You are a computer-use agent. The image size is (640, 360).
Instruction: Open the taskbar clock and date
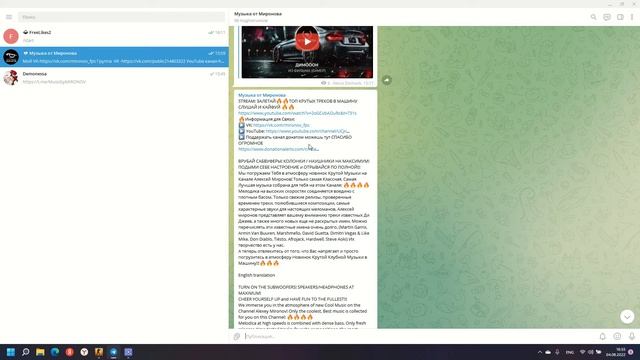point(616,352)
